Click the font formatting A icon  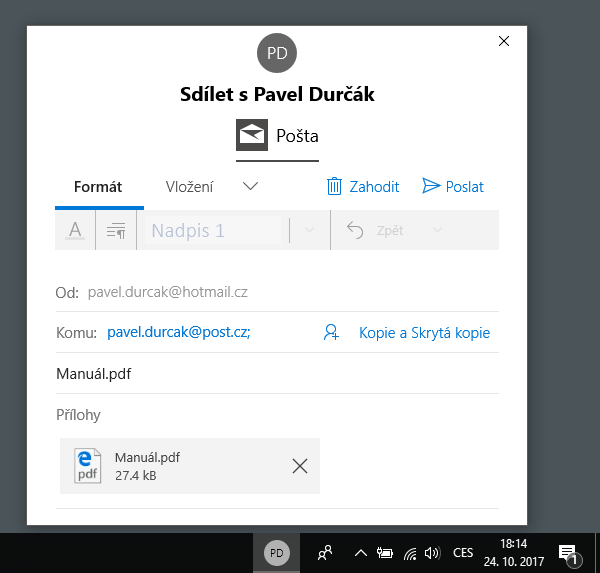point(74,231)
